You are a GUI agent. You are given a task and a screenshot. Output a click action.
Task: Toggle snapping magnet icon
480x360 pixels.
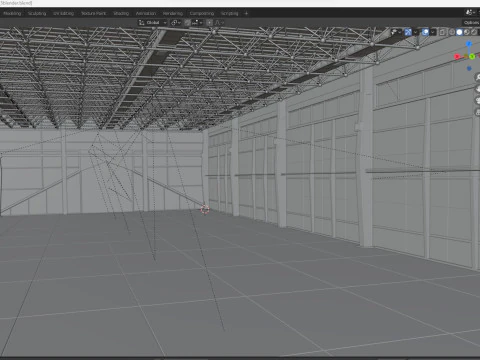pyautogui.click(x=187, y=23)
